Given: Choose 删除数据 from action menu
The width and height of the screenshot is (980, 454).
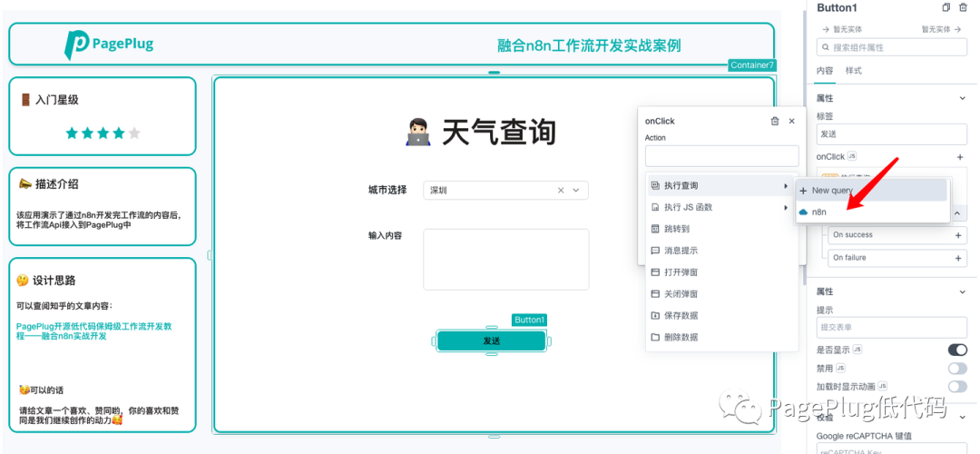Looking at the screenshot, I should click(x=720, y=337).
